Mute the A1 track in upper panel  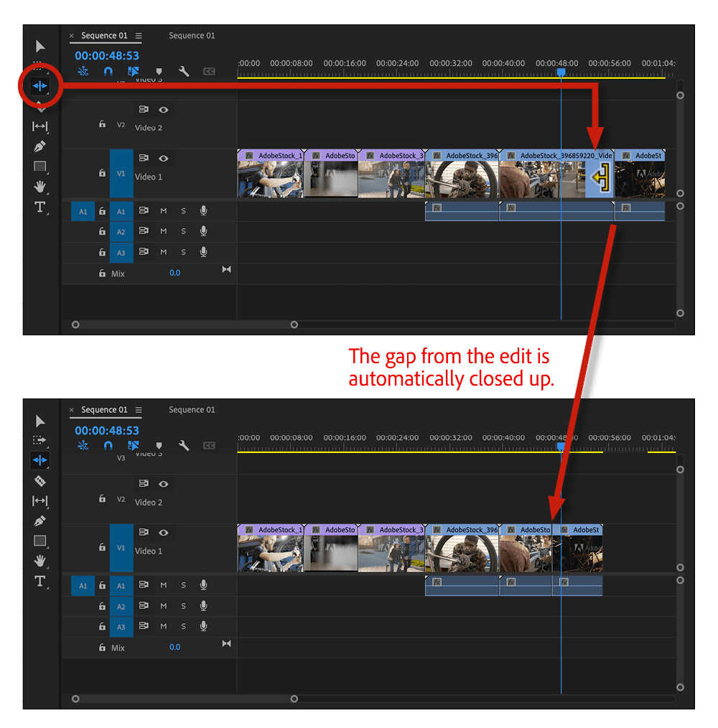[x=164, y=211]
